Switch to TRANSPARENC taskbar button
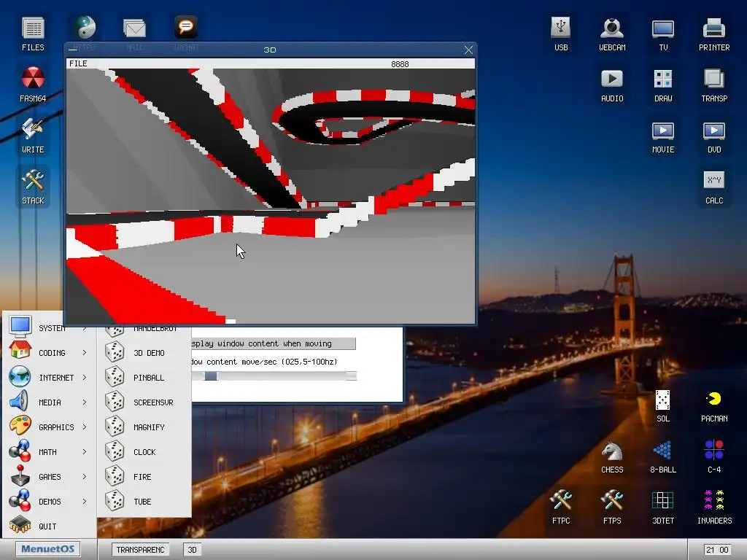The image size is (747, 560). [141, 550]
